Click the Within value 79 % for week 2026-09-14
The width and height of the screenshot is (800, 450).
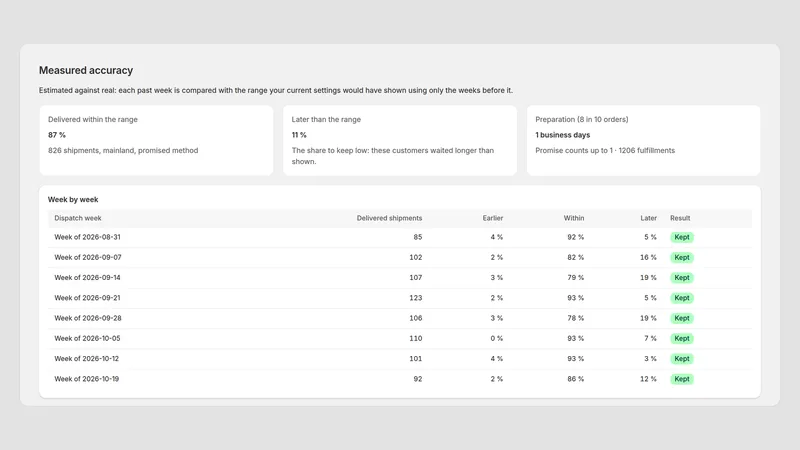(576, 278)
